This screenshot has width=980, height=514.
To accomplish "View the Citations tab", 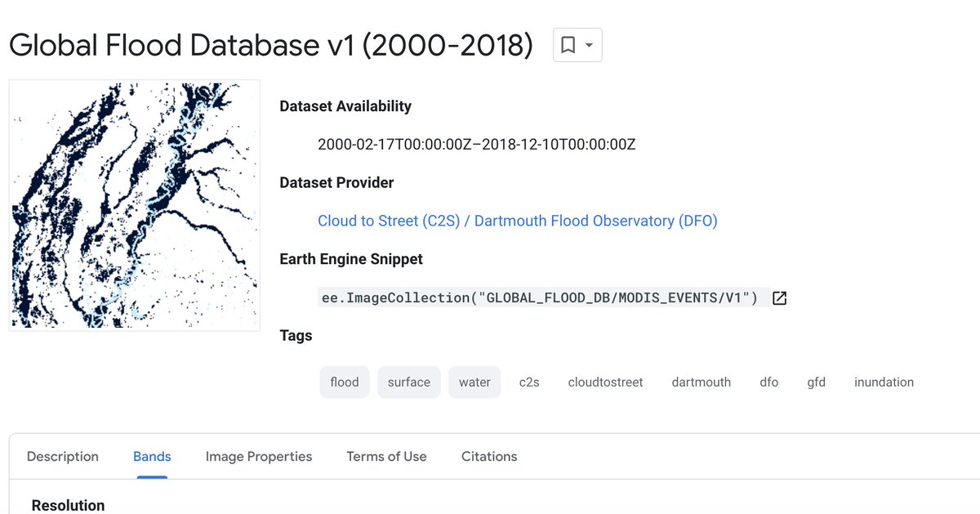I will click(488, 456).
